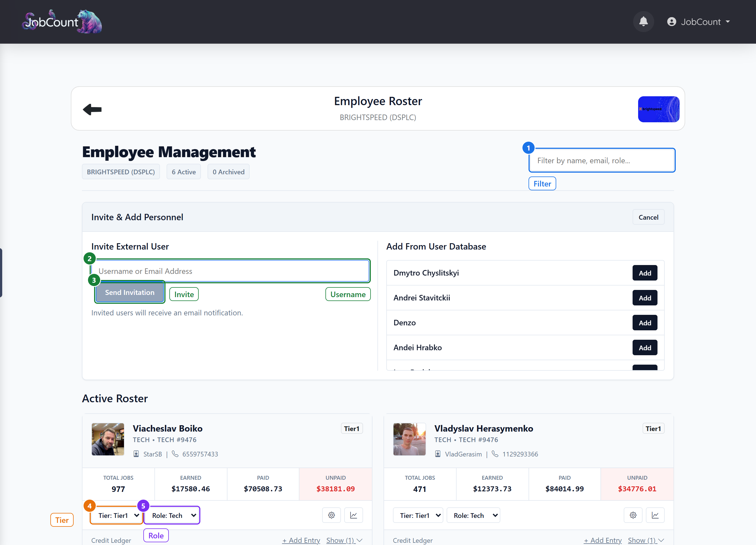Screen dimensions: 756x545
Task: Expand Show (1) in Vladyslav's credit ledger
Action: point(646,540)
